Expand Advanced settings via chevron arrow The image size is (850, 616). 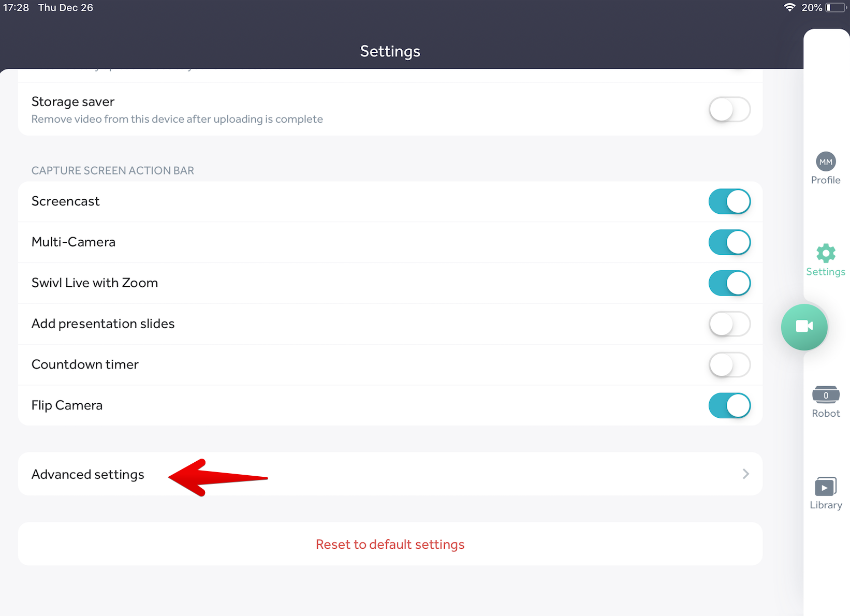point(745,474)
